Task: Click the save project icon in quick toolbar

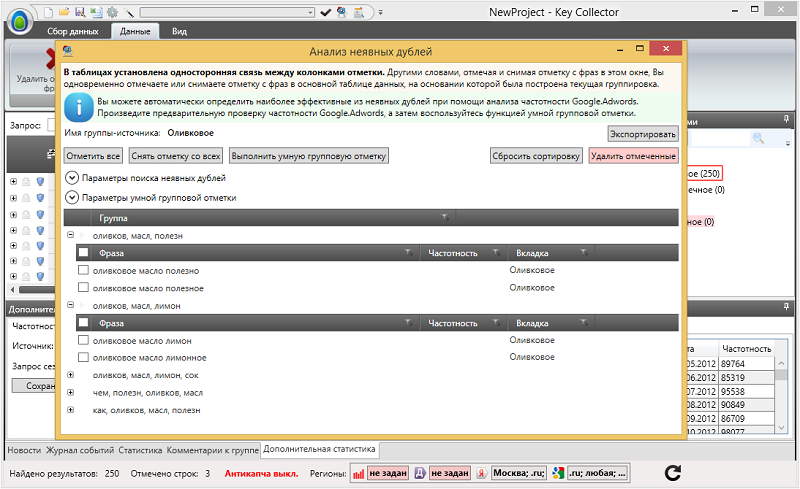Action: (x=79, y=12)
